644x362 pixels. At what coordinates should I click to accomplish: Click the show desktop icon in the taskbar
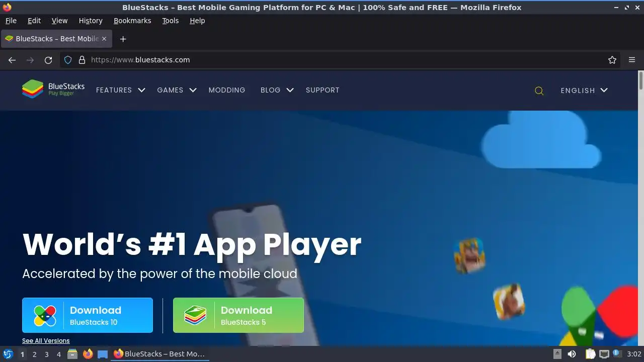103,354
